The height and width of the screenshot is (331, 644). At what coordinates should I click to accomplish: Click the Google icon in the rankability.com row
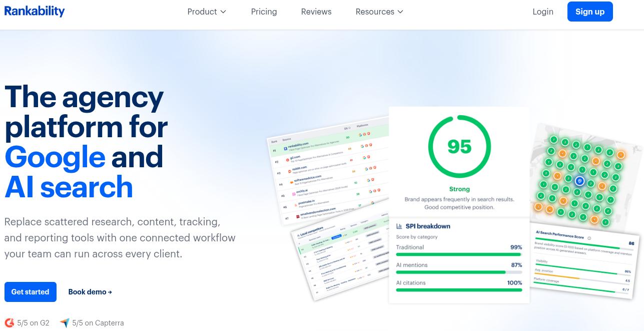[x=361, y=146]
